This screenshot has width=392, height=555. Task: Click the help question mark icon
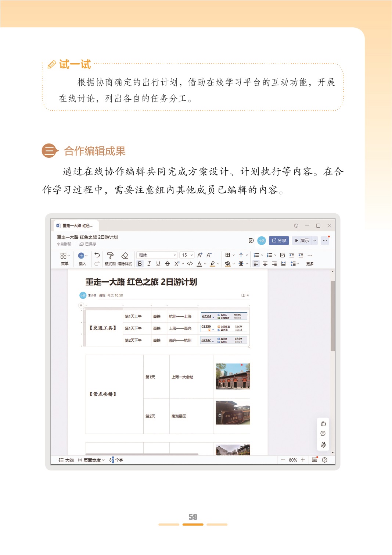324,460
